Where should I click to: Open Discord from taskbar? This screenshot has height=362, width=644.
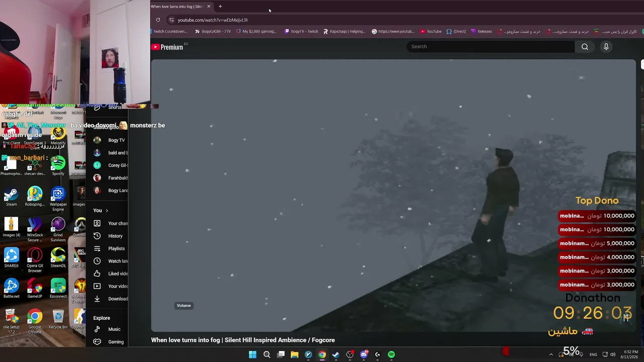click(x=364, y=354)
